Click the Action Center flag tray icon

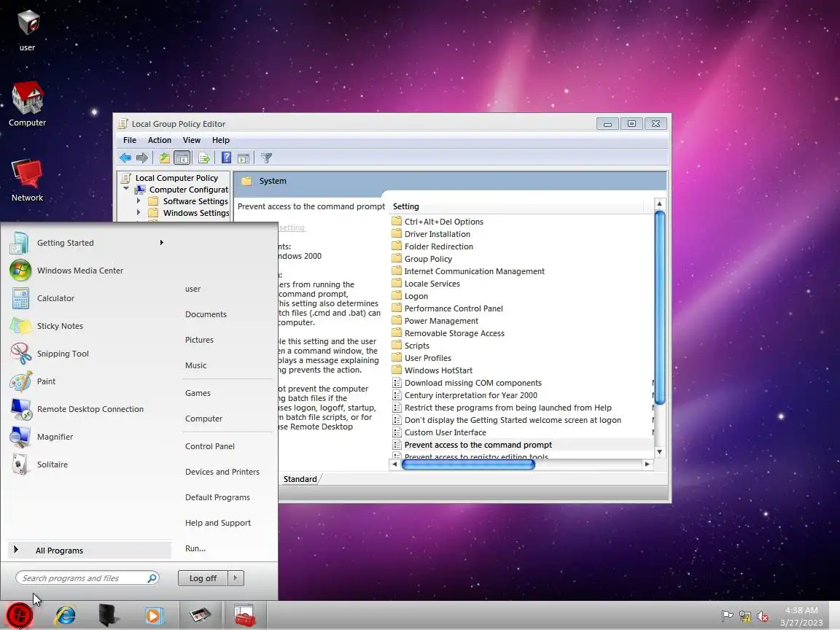(727, 616)
